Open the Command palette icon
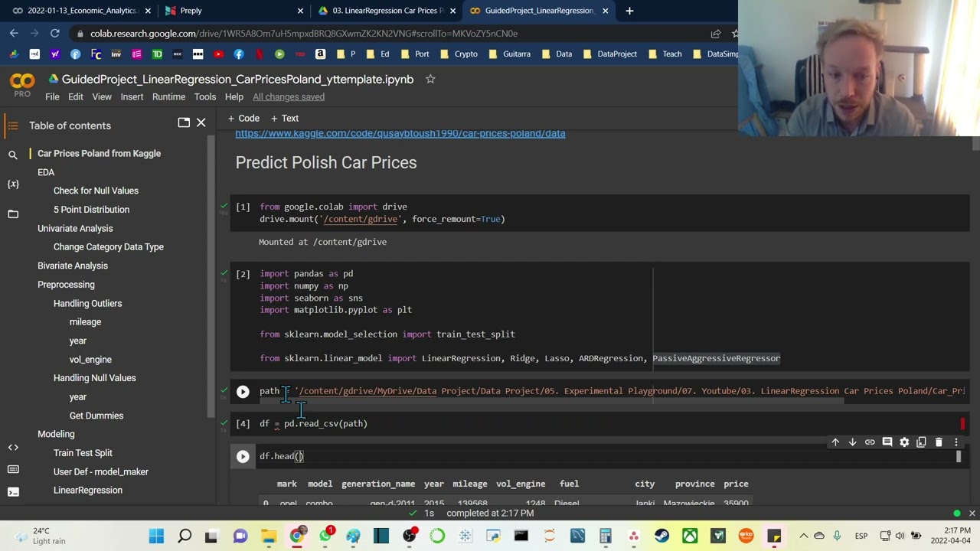This screenshot has height=551, width=980. [x=13, y=469]
